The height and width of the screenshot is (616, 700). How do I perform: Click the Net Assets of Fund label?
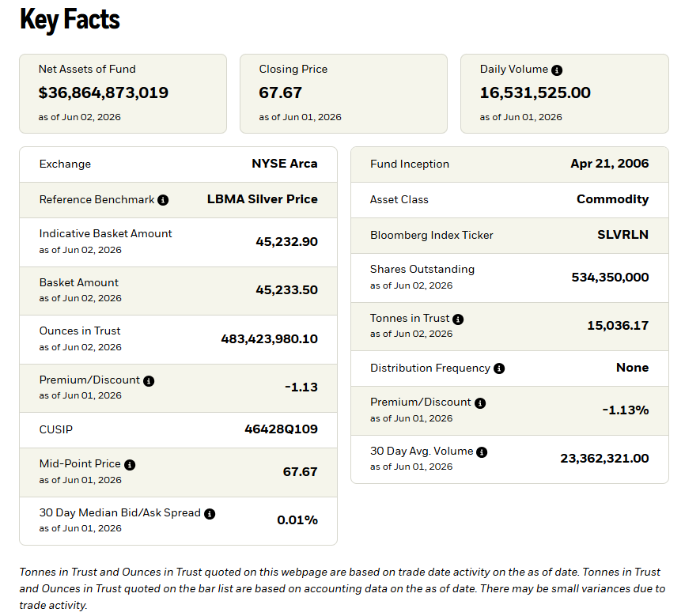87,69
